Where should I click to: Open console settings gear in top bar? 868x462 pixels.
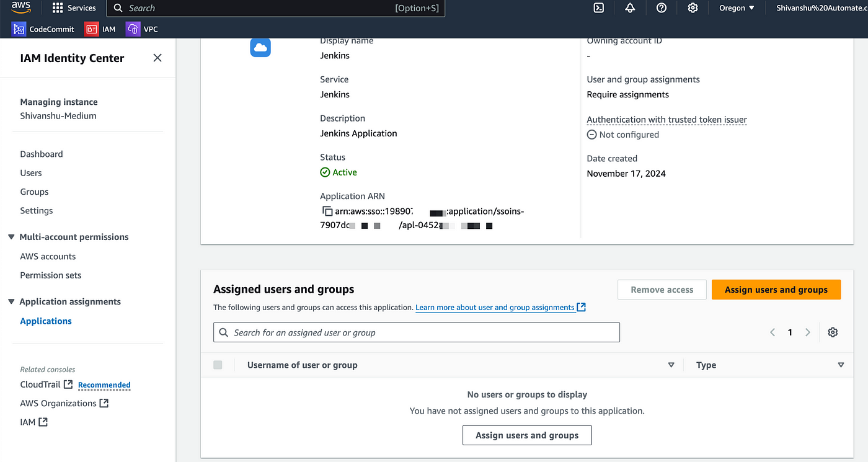[x=693, y=8]
